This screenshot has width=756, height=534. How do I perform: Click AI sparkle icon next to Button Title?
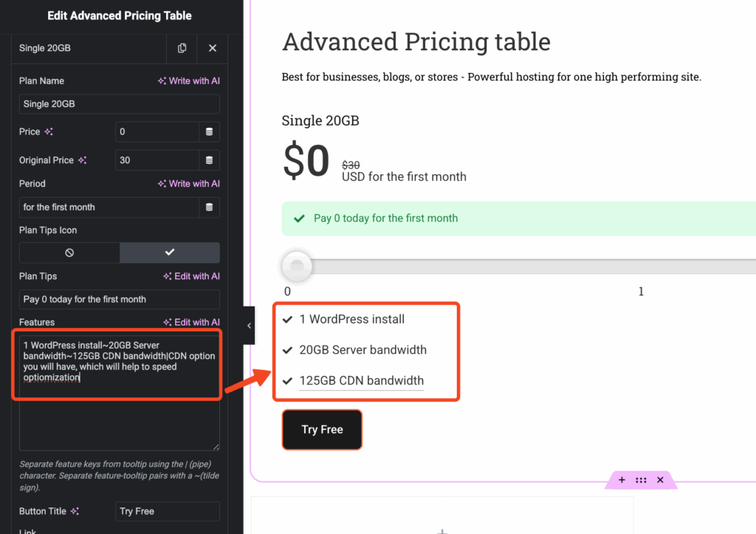tap(75, 511)
